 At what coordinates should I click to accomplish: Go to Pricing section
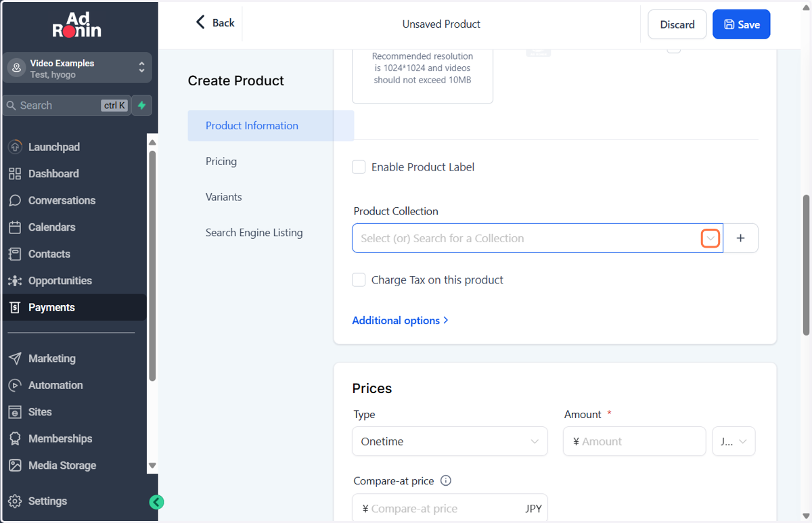pos(221,162)
